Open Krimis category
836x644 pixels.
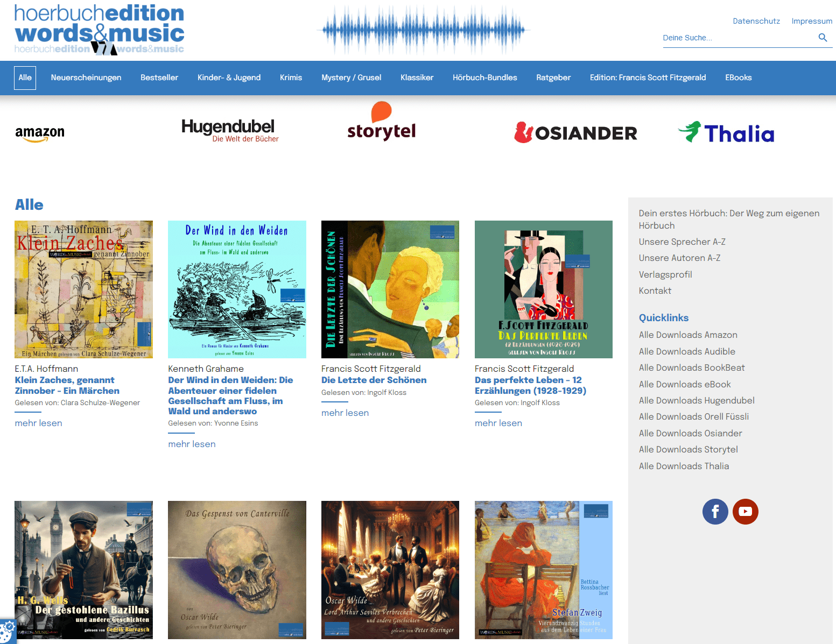click(x=291, y=77)
